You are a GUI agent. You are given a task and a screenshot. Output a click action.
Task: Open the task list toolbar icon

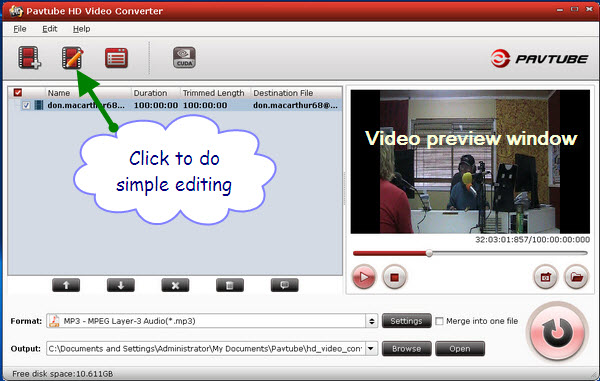pos(116,58)
